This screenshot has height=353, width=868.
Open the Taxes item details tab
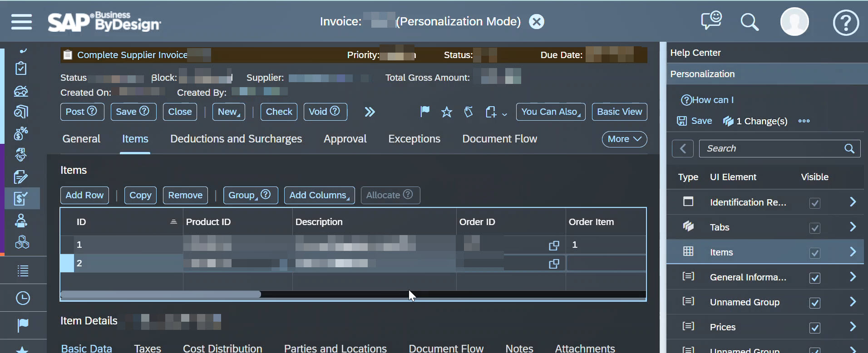148,348
